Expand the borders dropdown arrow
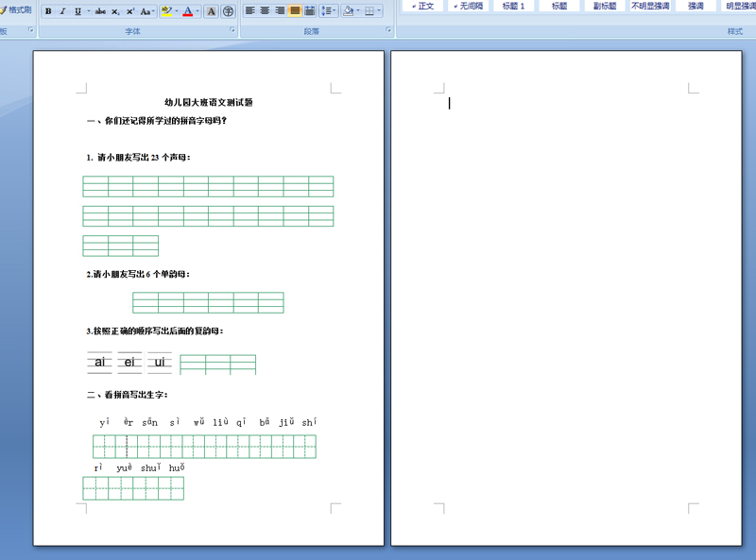756x560 pixels. click(x=380, y=10)
